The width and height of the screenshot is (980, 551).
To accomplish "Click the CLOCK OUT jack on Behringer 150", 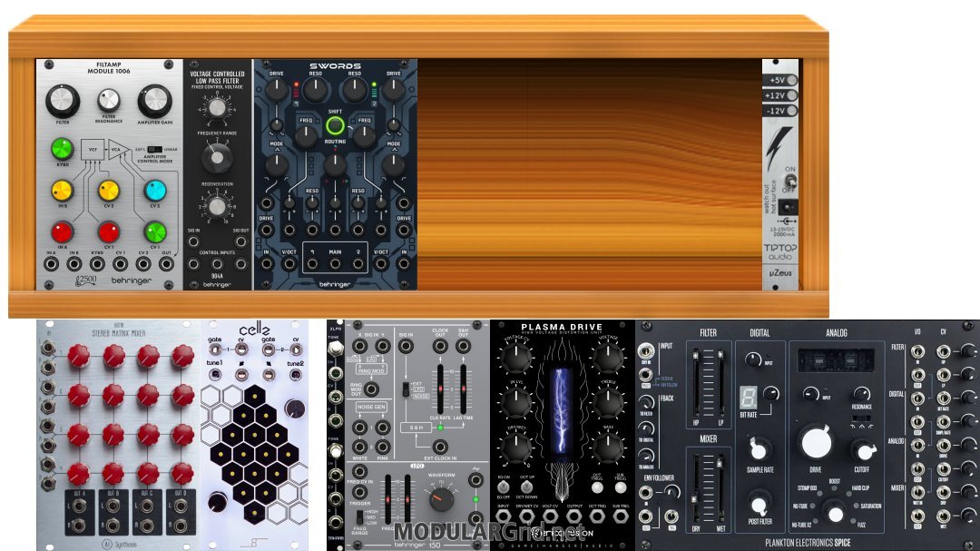I will (440, 347).
